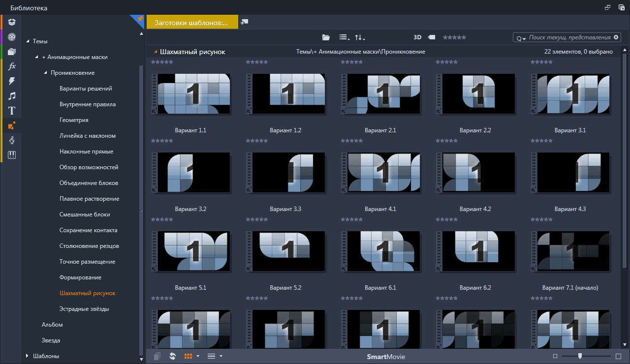Collapse the Шахматный рисунок group header
The height and width of the screenshot is (364, 630).
pyautogui.click(x=156, y=52)
